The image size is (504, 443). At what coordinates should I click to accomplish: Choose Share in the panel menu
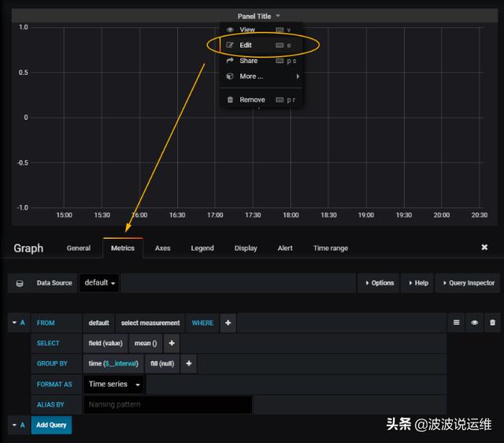pos(249,61)
